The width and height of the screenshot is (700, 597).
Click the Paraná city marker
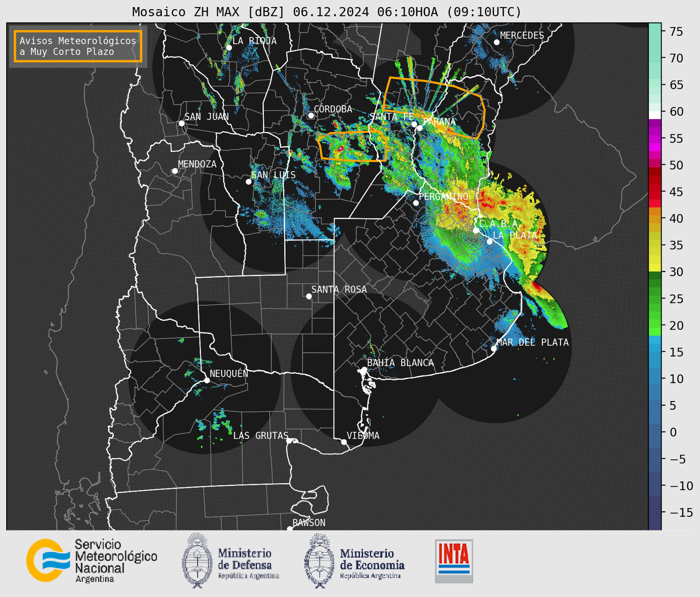(420, 128)
